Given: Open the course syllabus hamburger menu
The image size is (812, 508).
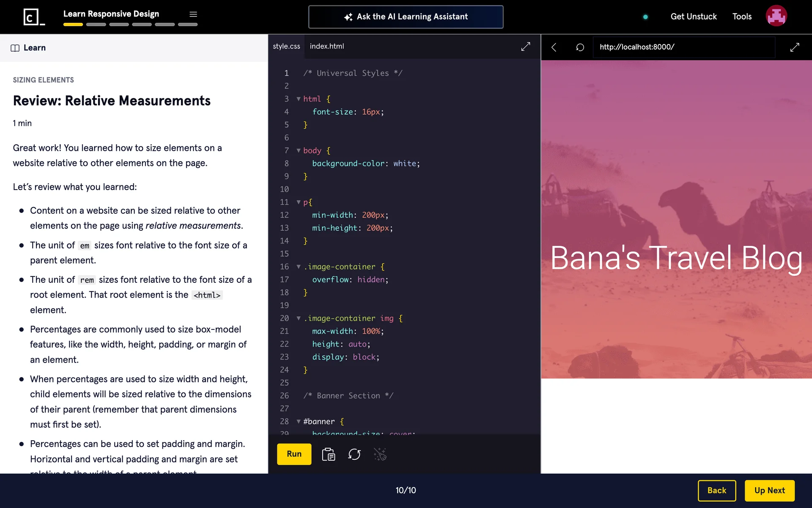Looking at the screenshot, I should coord(193,14).
